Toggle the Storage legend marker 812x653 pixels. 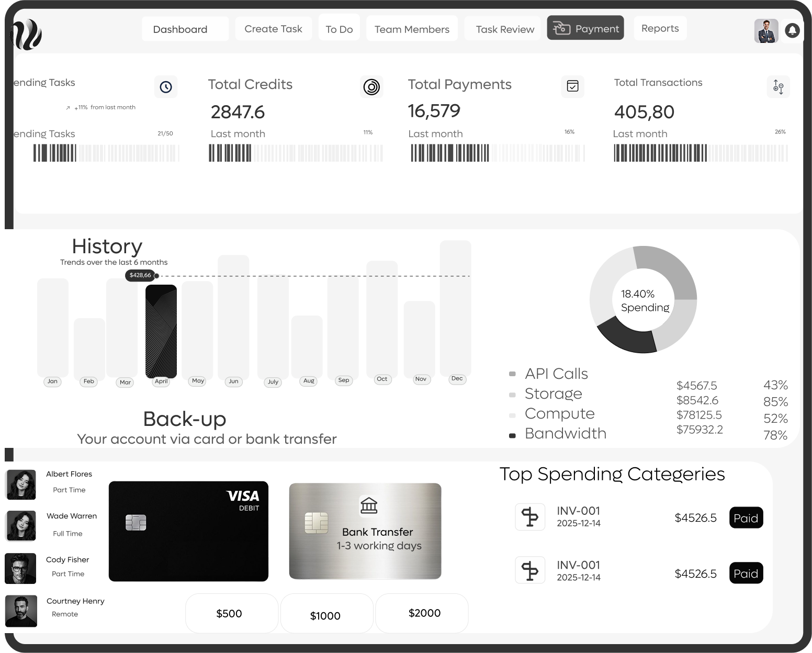point(512,395)
